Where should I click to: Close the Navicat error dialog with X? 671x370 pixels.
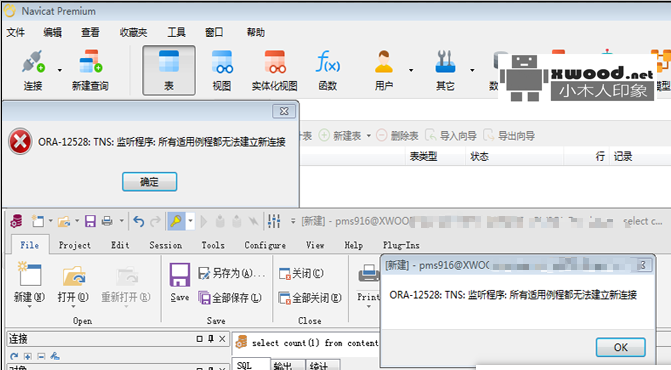tap(284, 112)
